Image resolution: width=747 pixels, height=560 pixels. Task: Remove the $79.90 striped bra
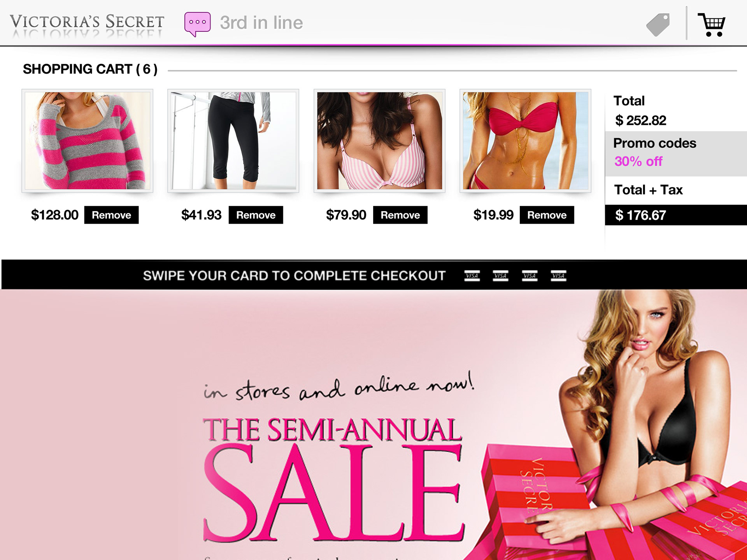[400, 215]
